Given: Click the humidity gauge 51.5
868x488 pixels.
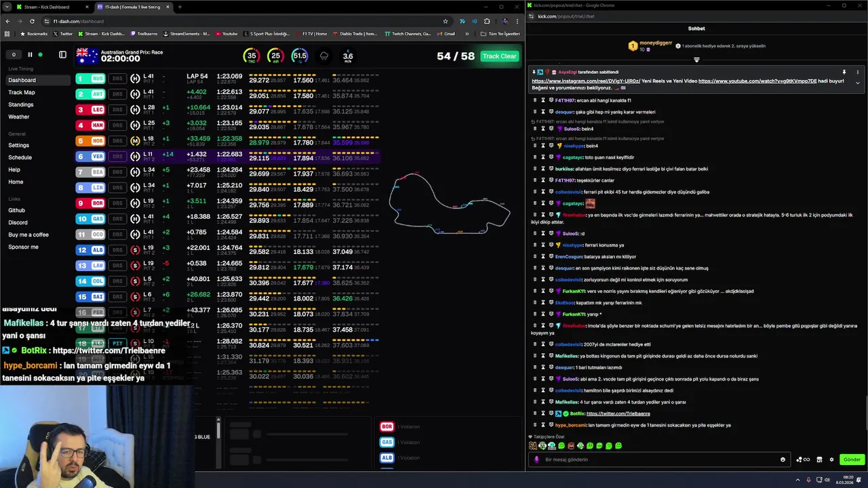Looking at the screenshot, I should pyautogui.click(x=299, y=56).
